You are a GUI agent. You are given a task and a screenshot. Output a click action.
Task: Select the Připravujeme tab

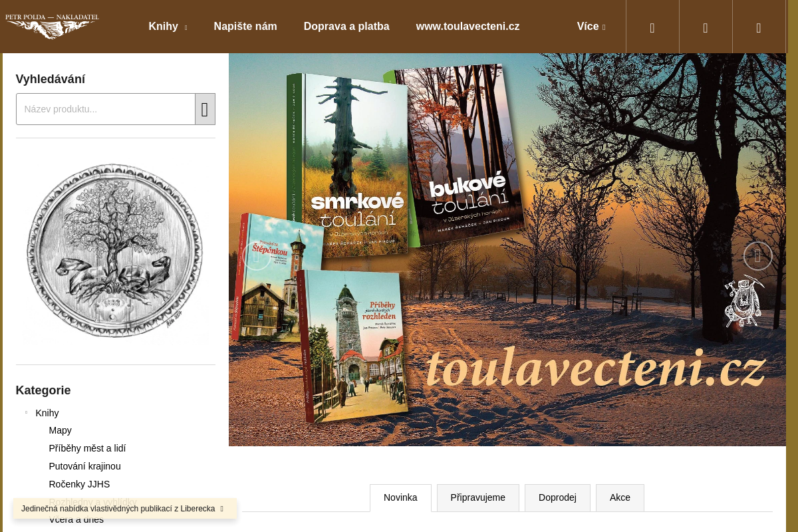point(478,497)
